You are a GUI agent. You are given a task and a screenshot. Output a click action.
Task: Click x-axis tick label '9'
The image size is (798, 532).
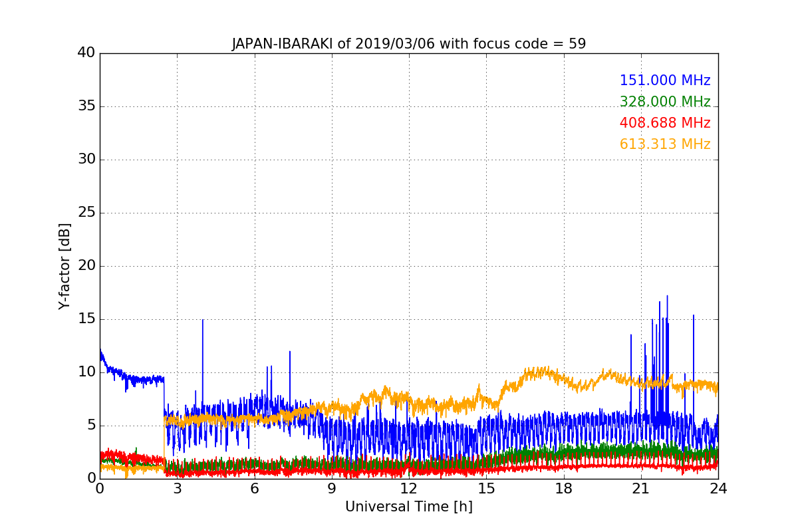coord(332,488)
